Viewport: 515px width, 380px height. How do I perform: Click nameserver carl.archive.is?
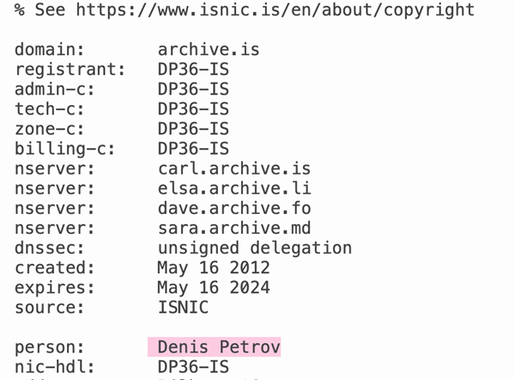coord(234,168)
